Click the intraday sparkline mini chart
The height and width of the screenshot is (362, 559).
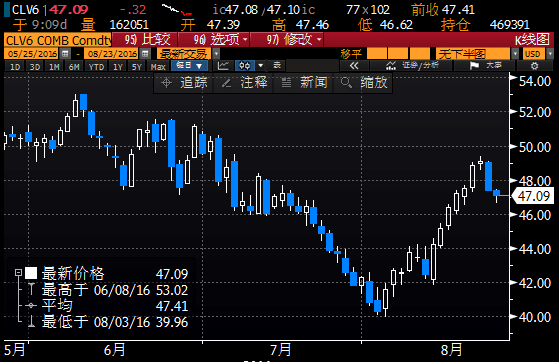[177, 10]
